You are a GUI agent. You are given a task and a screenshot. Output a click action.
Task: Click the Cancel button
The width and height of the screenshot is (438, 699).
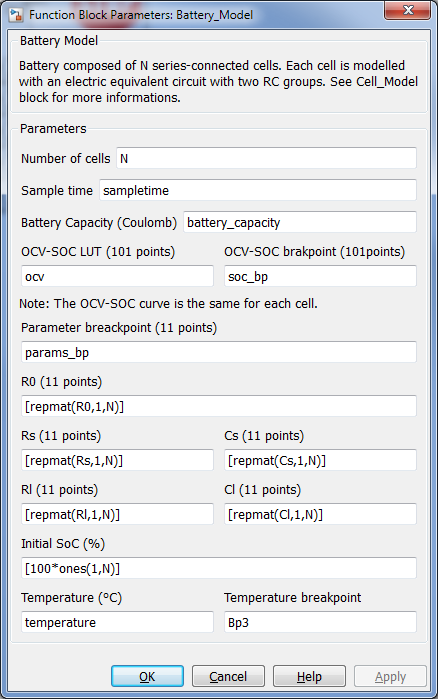click(x=228, y=676)
